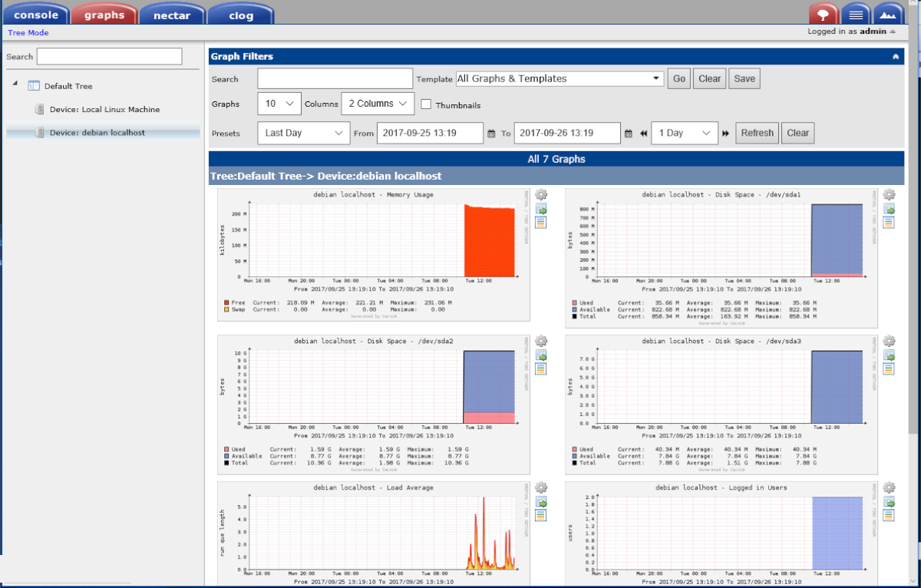Shift the time span forward with the double-right arrow
921x588 pixels.
[725, 134]
